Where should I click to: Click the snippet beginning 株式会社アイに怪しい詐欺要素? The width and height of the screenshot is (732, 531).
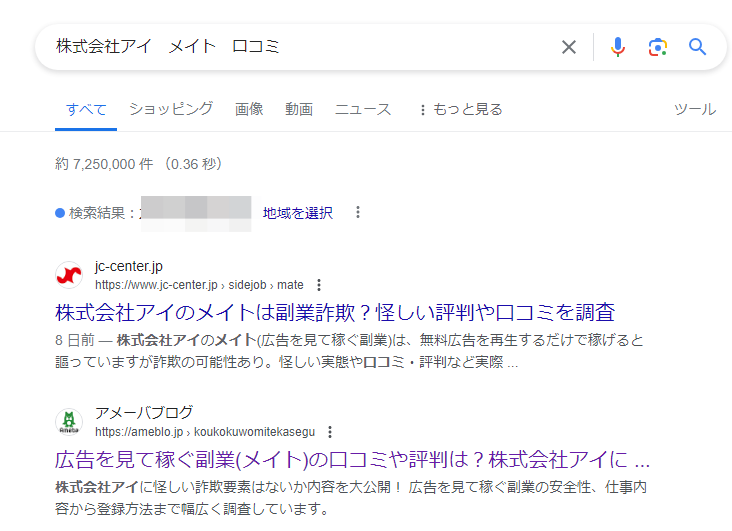click(x=351, y=498)
